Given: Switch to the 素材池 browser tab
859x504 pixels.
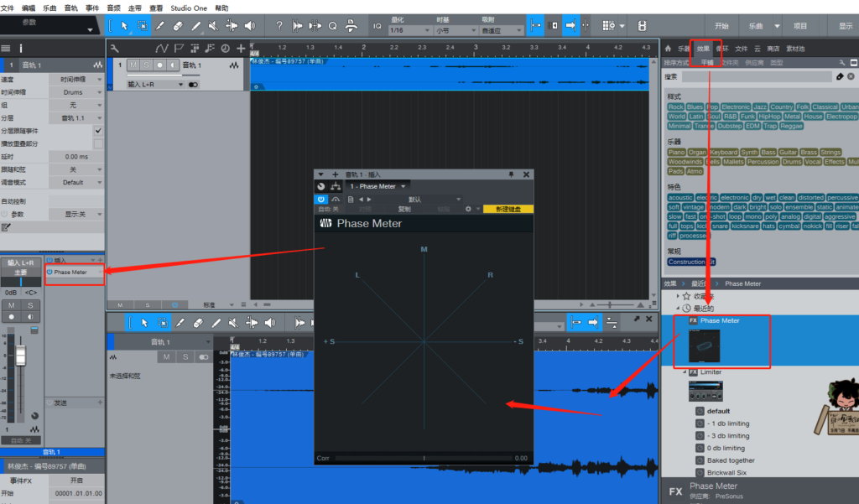Looking at the screenshot, I should tap(795, 48).
